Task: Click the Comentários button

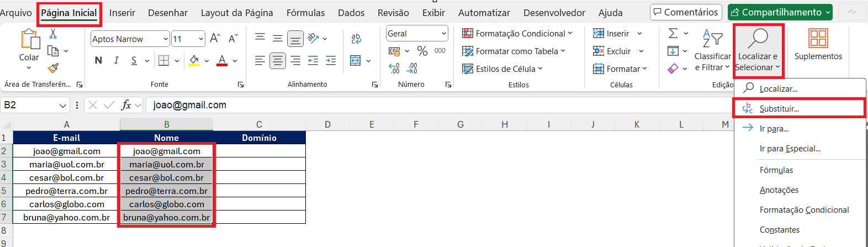Action: 686,12
